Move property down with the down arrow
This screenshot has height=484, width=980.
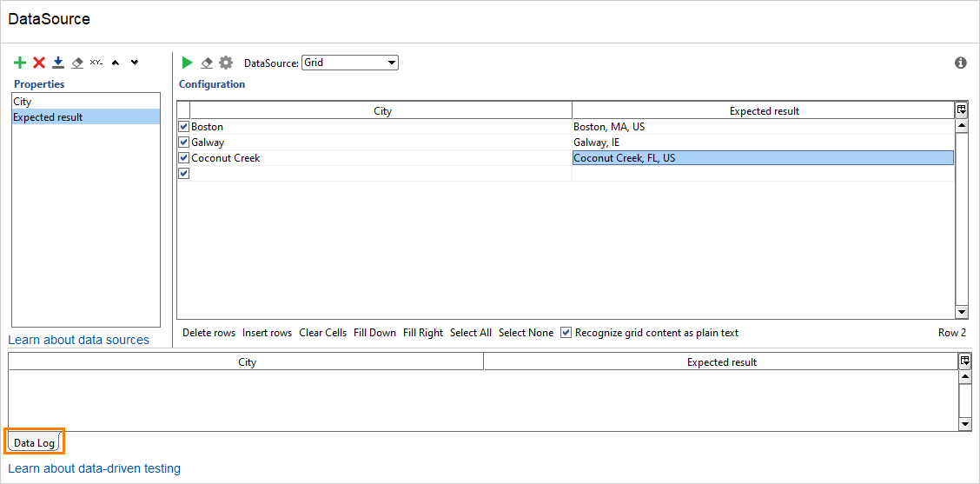point(135,63)
